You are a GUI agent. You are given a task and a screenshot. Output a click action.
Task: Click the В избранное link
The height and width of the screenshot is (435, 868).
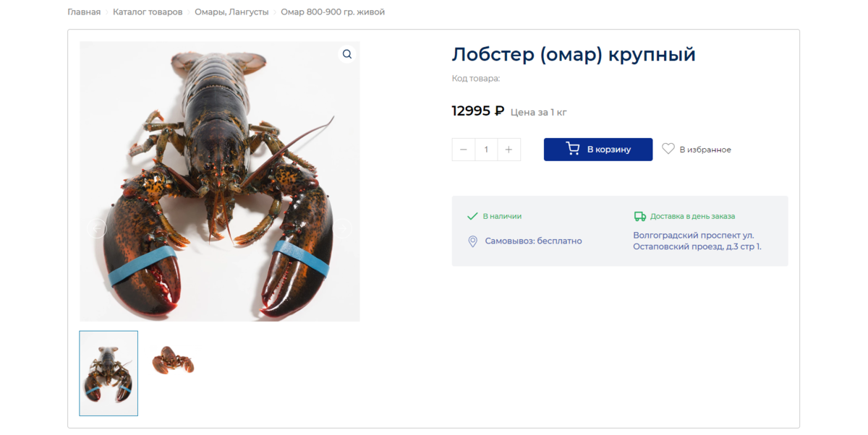click(x=705, y=150)
